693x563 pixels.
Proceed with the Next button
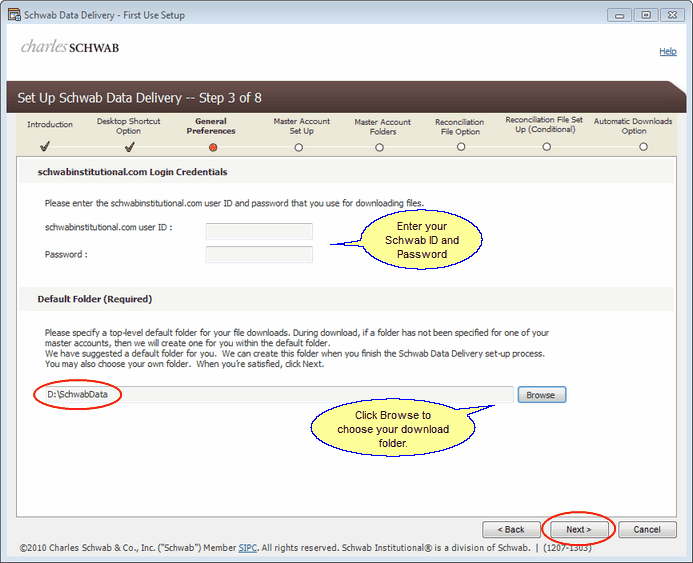[579, 529]
